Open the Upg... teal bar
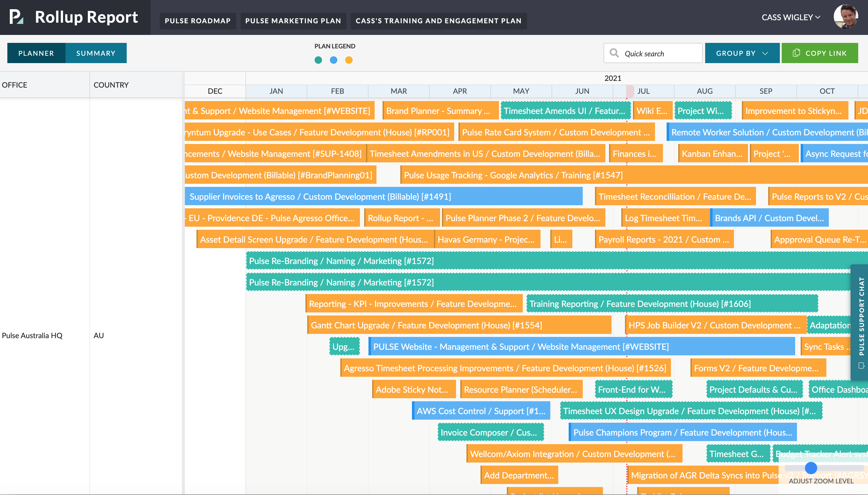The height and width of the screenshot is (495, 868). point(344,346)
